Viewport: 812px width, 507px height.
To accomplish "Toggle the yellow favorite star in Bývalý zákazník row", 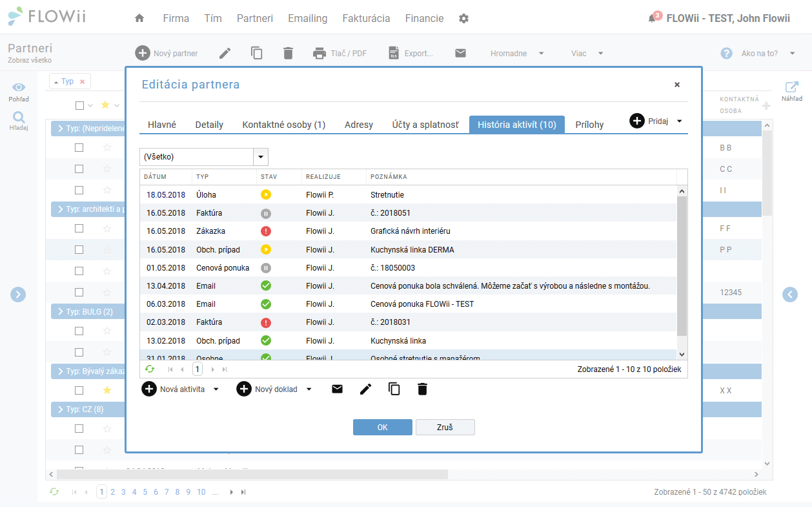I will pyautogui.click(x=107, y=390).
